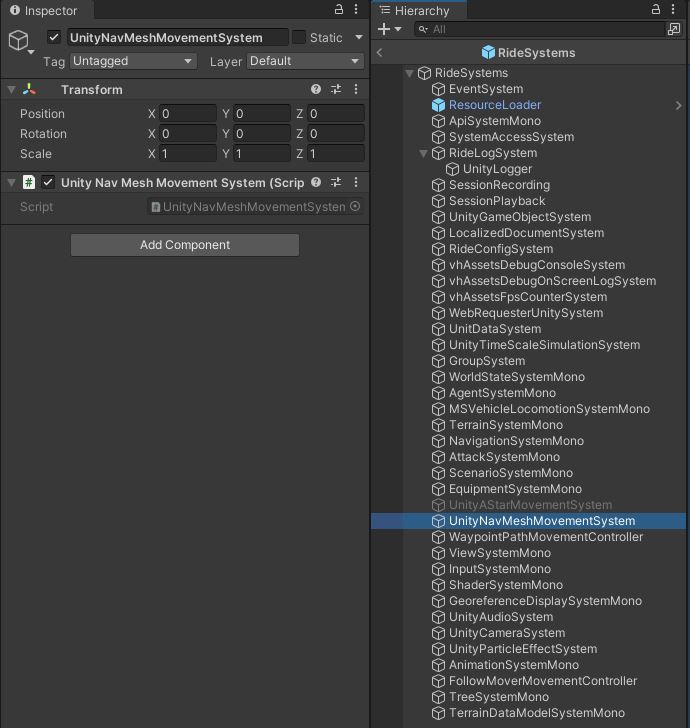Select WaypointPathMovementController in the Hierarchy
The width and height of the screenshot is (690, 728).
[546, 537]
